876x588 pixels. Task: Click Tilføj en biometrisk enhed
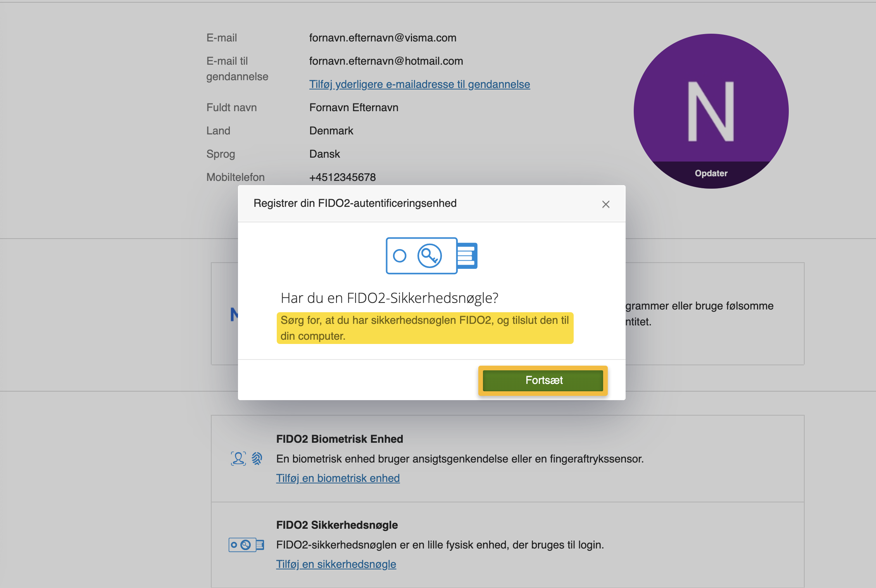[338, 478]
